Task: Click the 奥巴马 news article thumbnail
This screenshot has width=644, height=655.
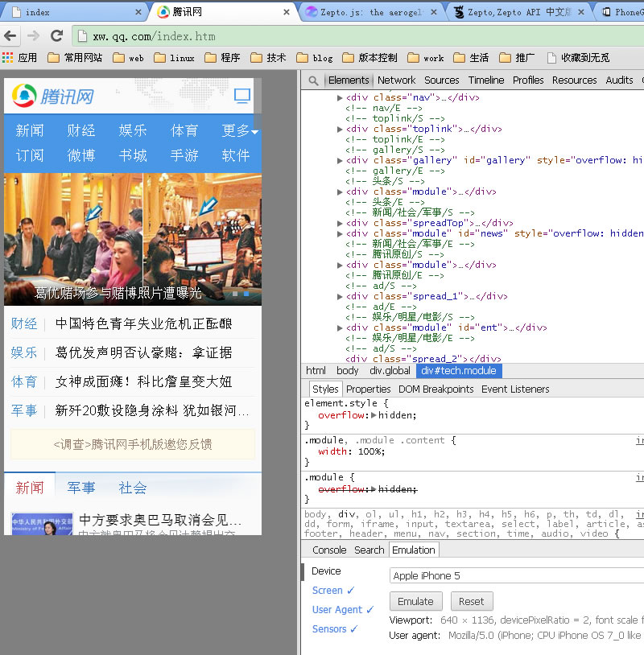Action: 42,523
